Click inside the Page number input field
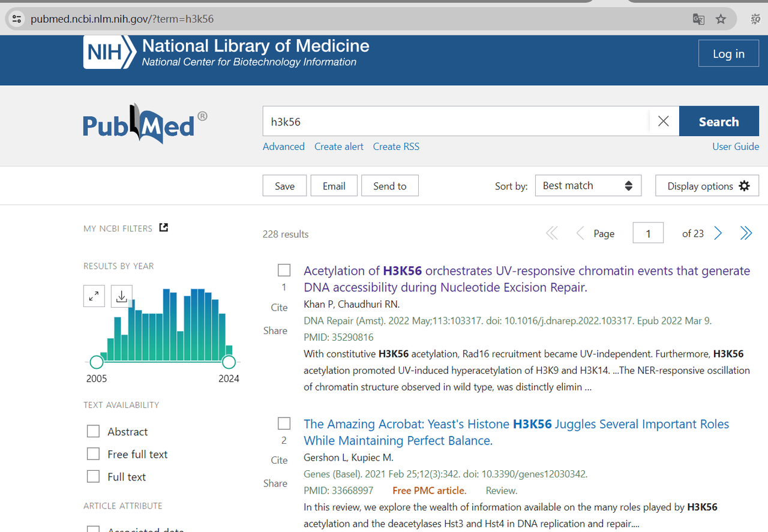The height and width of the screenshot is (532, 768). 648,233
